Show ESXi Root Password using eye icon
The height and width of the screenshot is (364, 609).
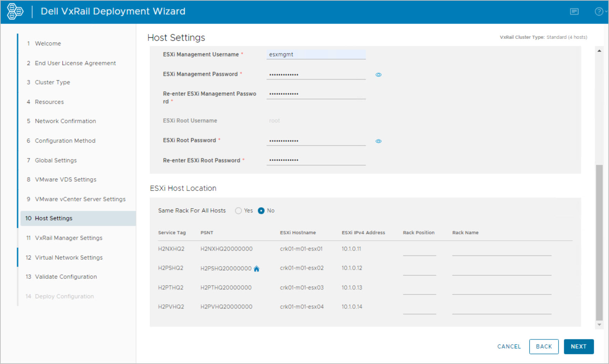coord(378,141)
